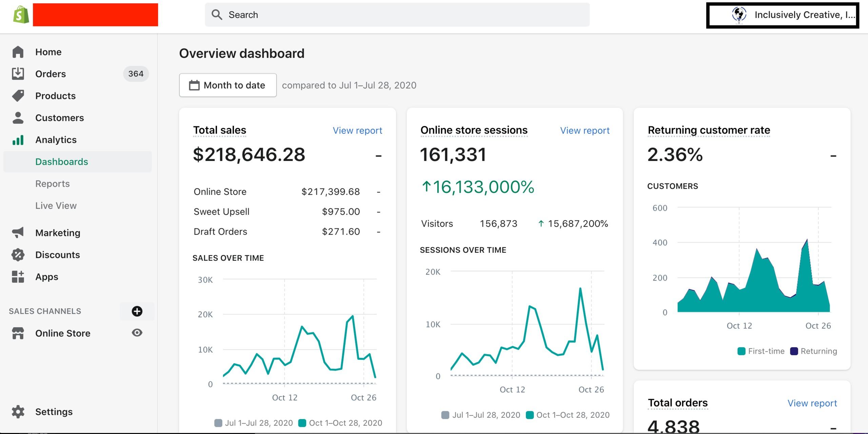Image resolution: width=868 pixels, height=434 pixels.
Task: Open Live View in sidebar
Action: (56, 206)
